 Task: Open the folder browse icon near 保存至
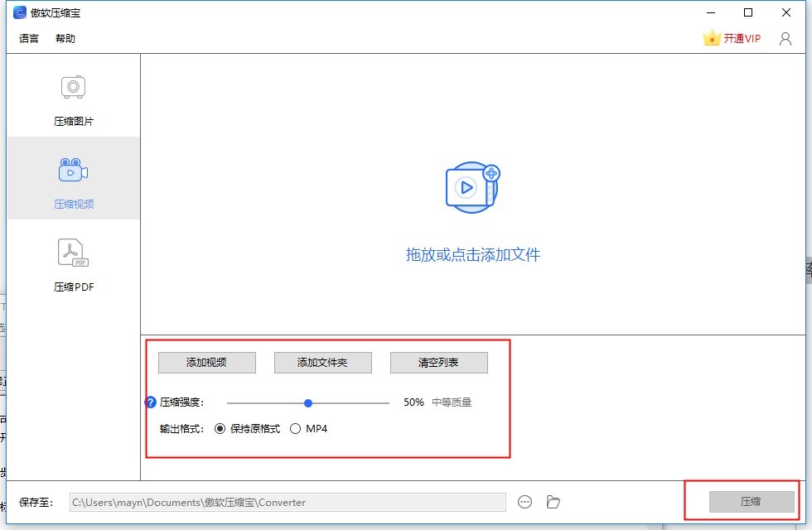pyautogui.click(x=553, y=502)
